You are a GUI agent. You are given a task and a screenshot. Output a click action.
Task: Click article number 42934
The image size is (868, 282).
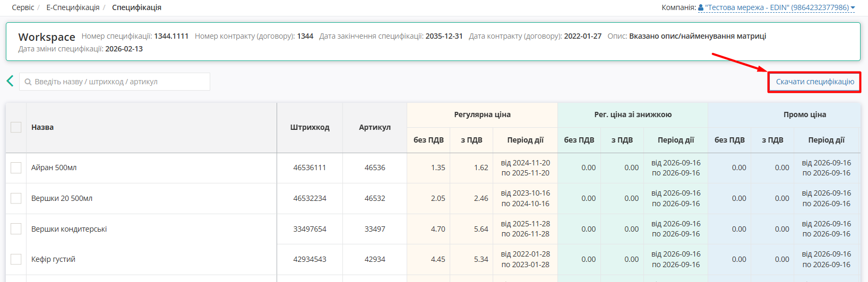click(x=375, y=259)
